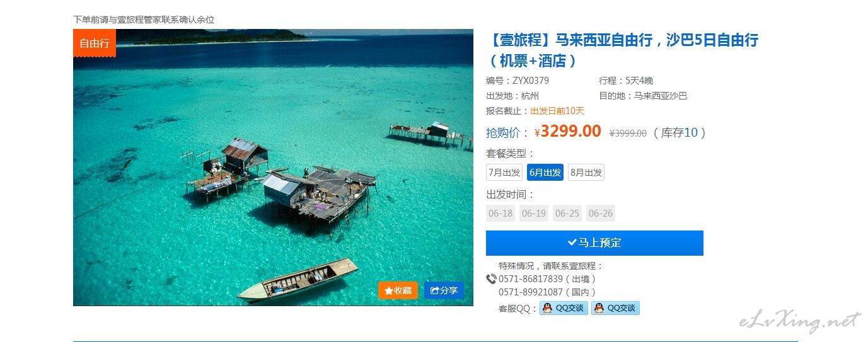Screen dimensions: 868x342
Task: Click the second QQ交谈 chat button
Action: [615, 308]
